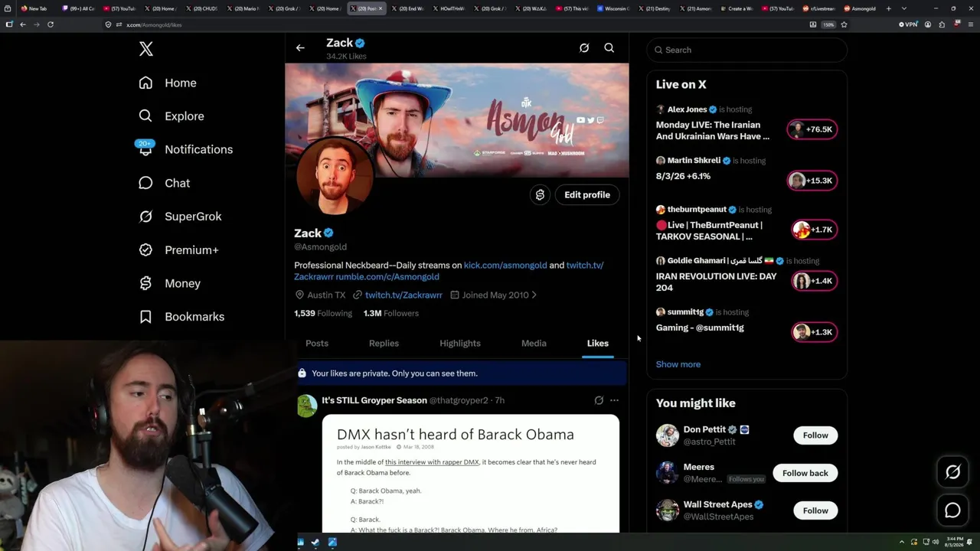Join Martin Shkreli live with +15.3K listeners
This screenshot has width=980, height=551.
812,181
